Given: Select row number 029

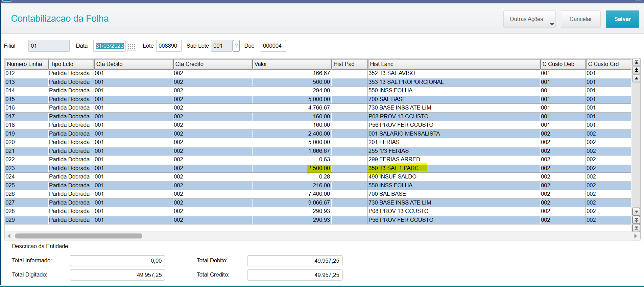Looking at the screenshot, I should (26, 220).
